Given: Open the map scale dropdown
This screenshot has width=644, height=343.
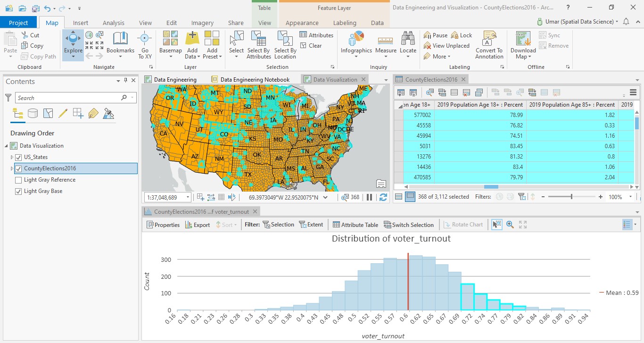Looking at the screenshot, I should pos(187,197).
